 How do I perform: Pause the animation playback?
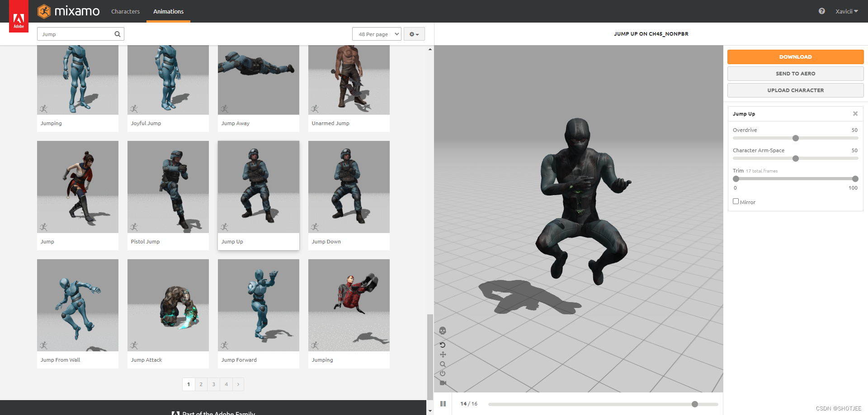pos(443,404)
